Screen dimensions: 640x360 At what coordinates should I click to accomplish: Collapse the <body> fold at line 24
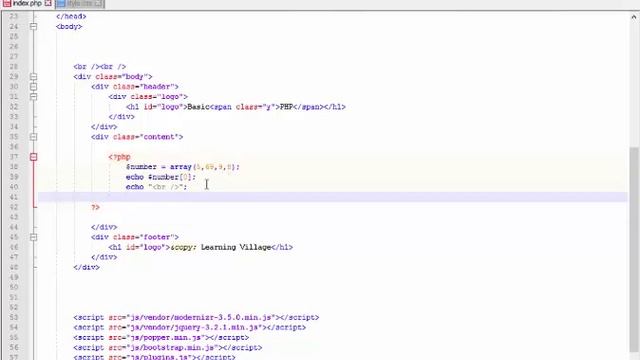coord(33,27)
